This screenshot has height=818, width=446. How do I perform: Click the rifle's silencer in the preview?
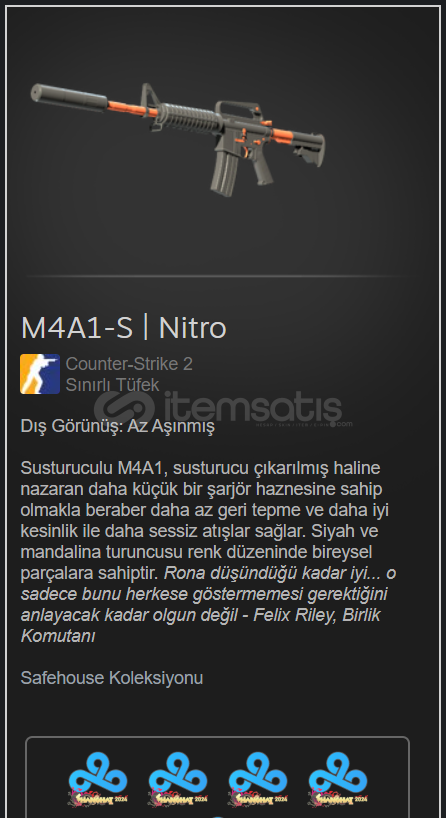pyautogui.click(x=68, y=98)
